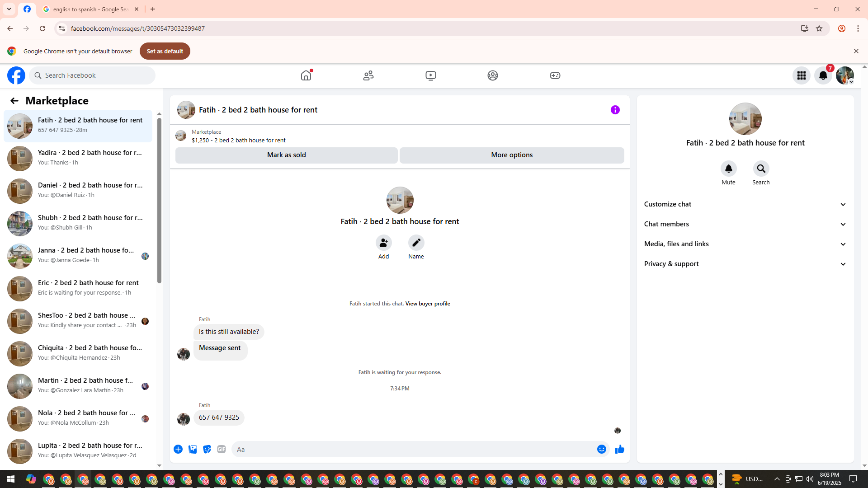The height and width of the screenshot is (488, 868).
Task: Open the Eric conversation
Action: point(78,289)
